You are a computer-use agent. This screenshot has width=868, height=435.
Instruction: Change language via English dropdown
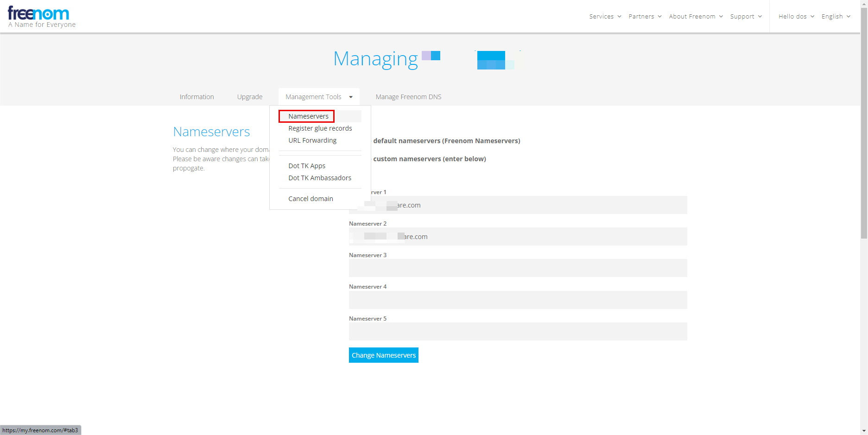click(x=836, y=16)
